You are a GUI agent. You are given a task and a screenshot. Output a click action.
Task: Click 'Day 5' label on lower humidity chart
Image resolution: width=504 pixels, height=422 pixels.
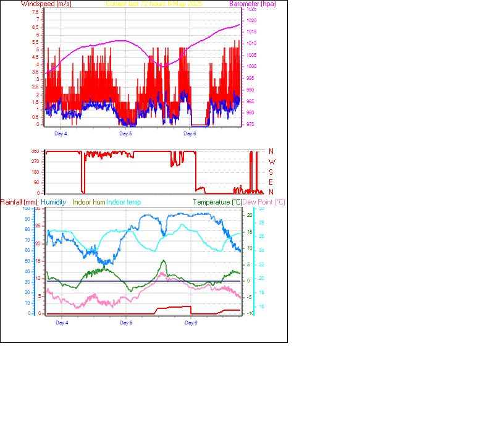tap(127, 323)
